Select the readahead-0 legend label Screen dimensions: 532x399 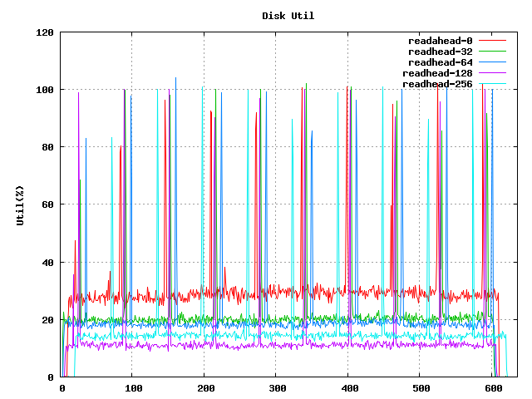point(440,41)
